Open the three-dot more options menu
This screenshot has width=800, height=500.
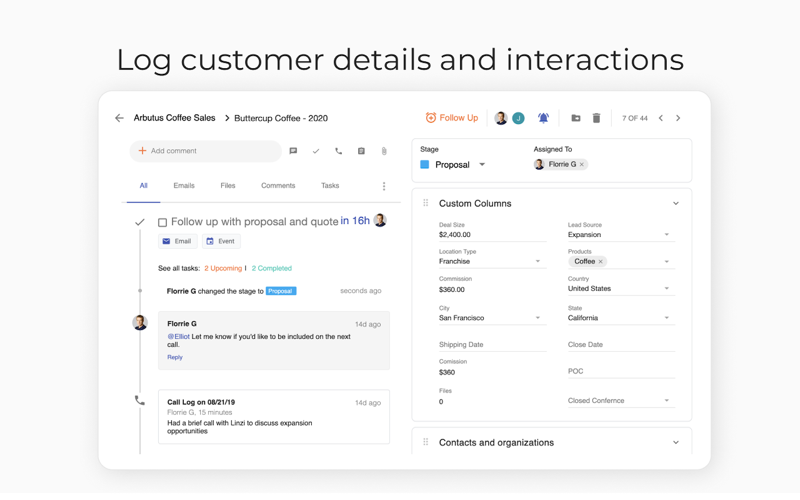[x=384, y=186]
